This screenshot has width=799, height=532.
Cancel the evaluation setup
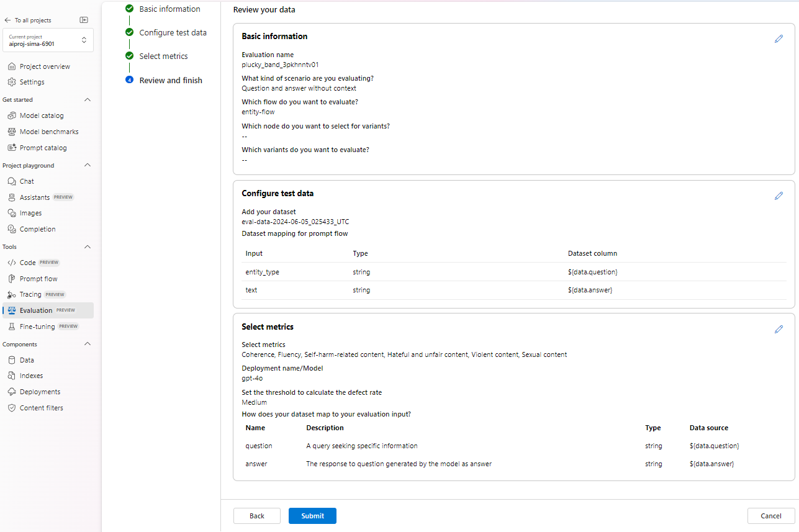tap(770, 515)
